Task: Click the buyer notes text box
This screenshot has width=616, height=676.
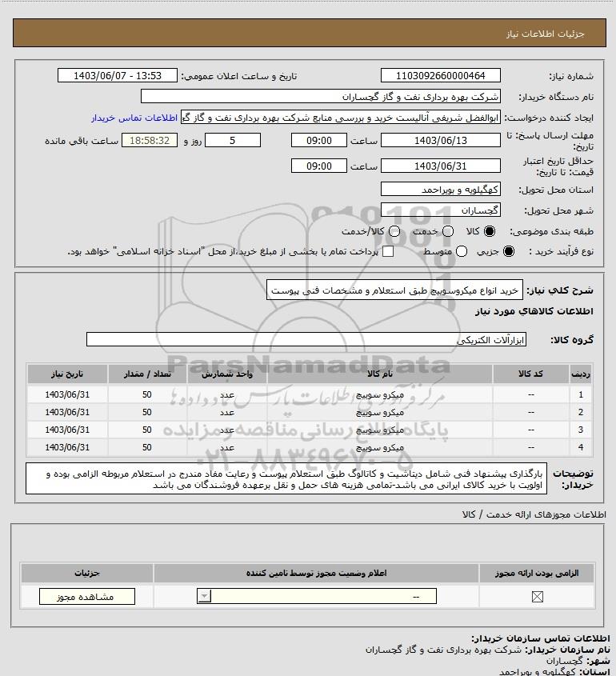Action: [x=286, y=479]
